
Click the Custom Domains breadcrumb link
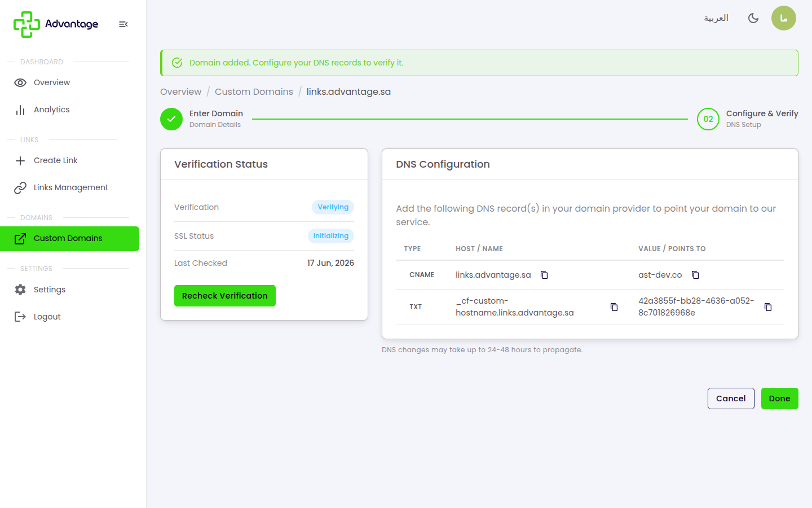tap(254, 91)
